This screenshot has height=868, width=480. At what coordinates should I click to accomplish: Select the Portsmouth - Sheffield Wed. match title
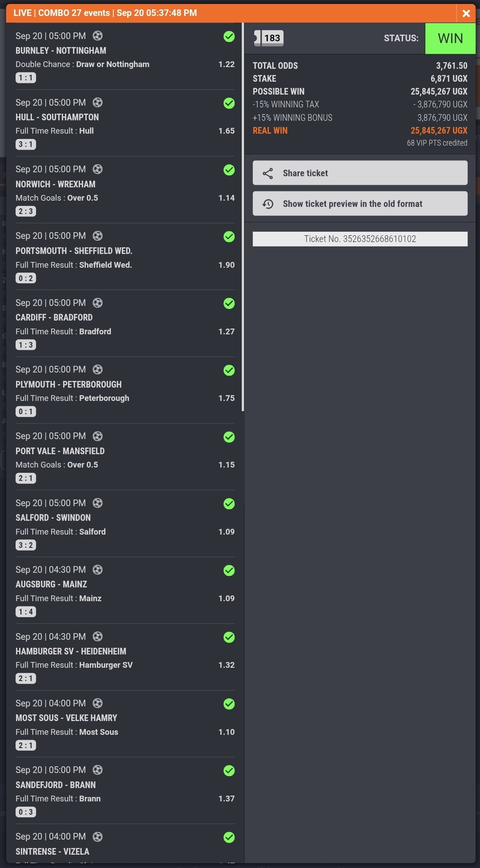pos(74,251)
